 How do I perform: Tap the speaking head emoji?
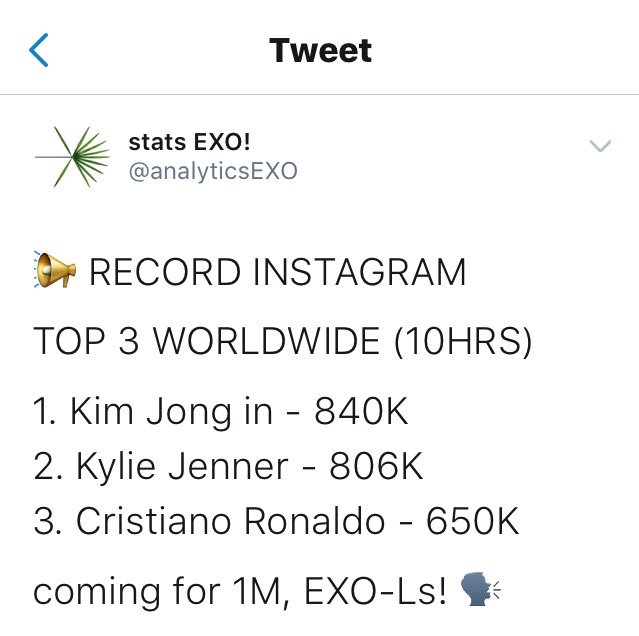480,589
